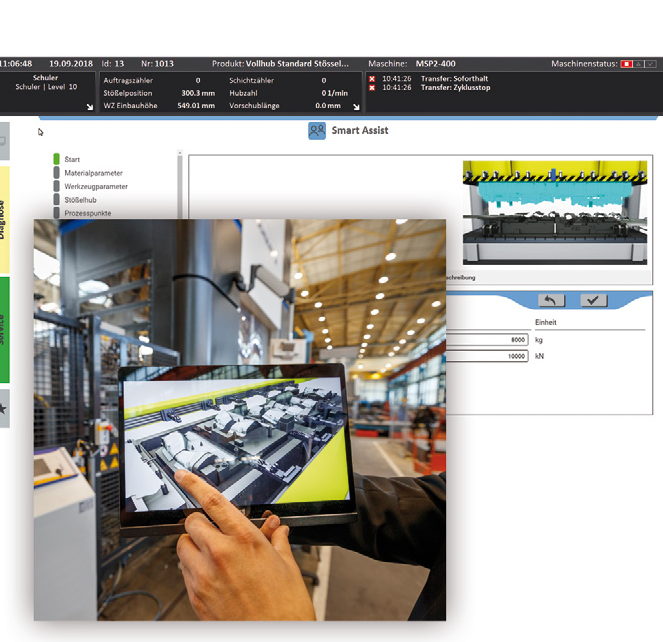
Task: Expand the Schuler user panel arrow
Action: coord(90,107)
